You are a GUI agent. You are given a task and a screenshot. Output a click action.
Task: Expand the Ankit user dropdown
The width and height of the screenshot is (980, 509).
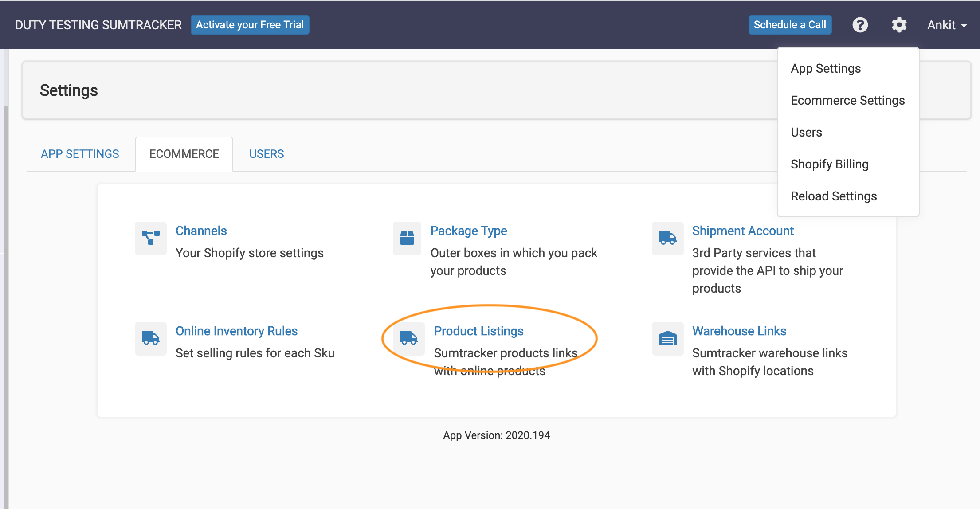[x=947, y=25]
